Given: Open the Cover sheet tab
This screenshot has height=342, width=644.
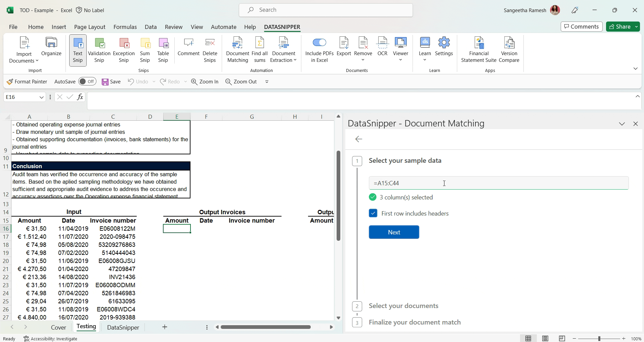Looking at the screenshot, I should click(58, 327).
